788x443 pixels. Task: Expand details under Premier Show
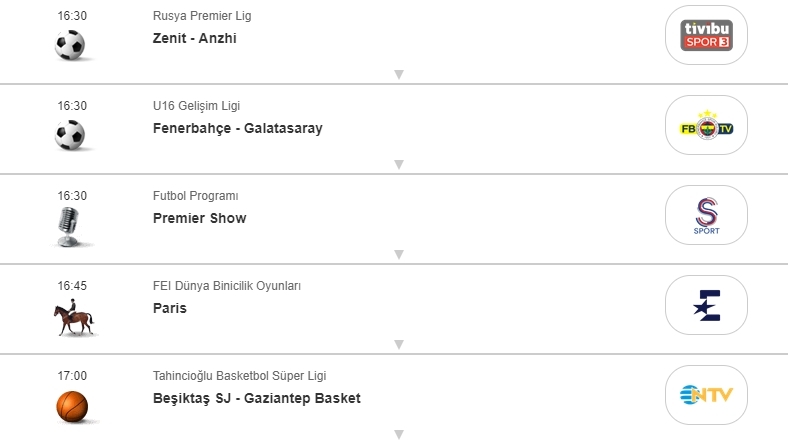398,254
